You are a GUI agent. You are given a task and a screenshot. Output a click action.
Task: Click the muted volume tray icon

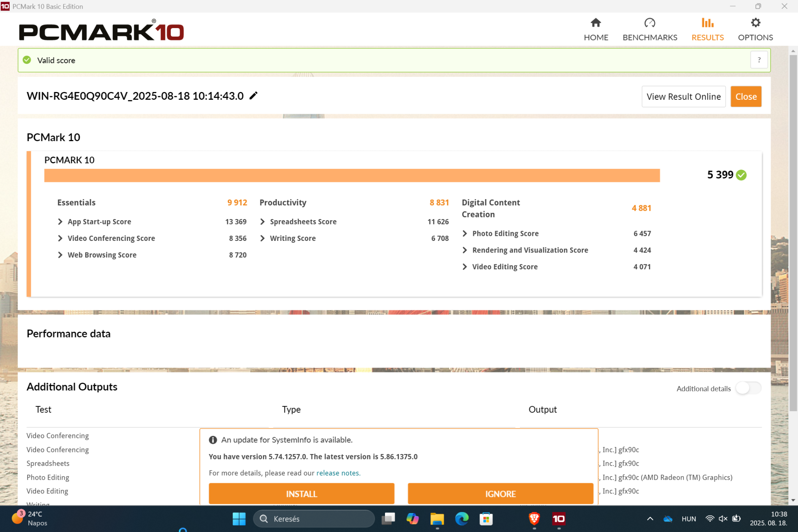pos(723,519)
